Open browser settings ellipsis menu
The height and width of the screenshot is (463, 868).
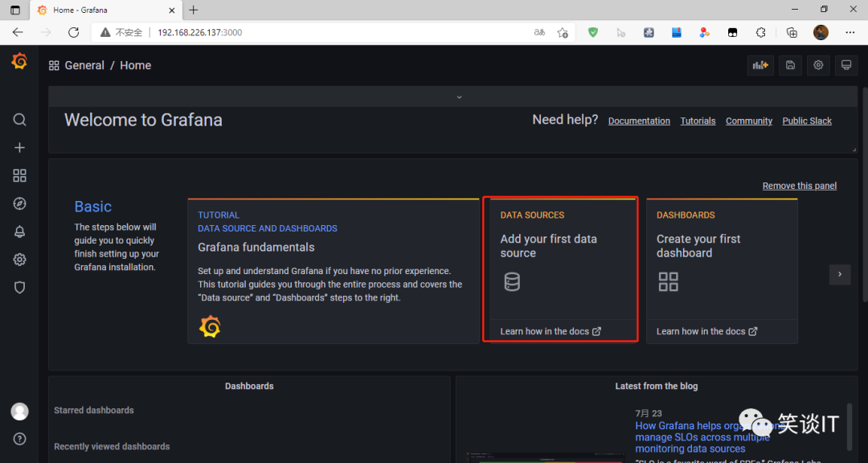(850, 33)
